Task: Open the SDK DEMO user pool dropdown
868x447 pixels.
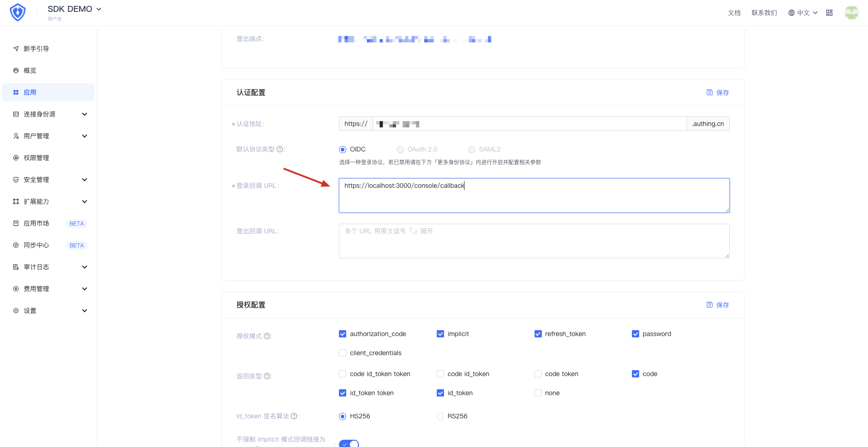Action: (x=75, y=9)
